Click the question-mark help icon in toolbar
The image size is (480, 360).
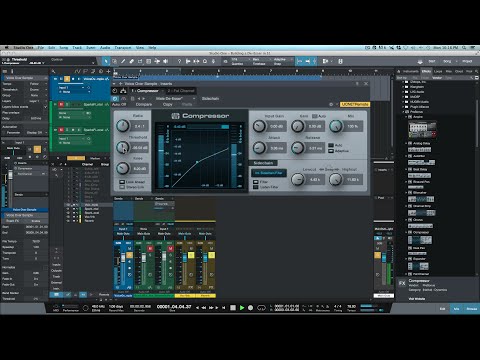pos(179,61)
